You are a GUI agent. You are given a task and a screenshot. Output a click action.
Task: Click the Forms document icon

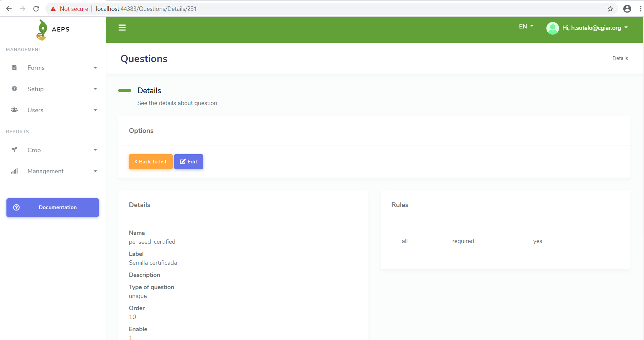[x=14, y=67]
